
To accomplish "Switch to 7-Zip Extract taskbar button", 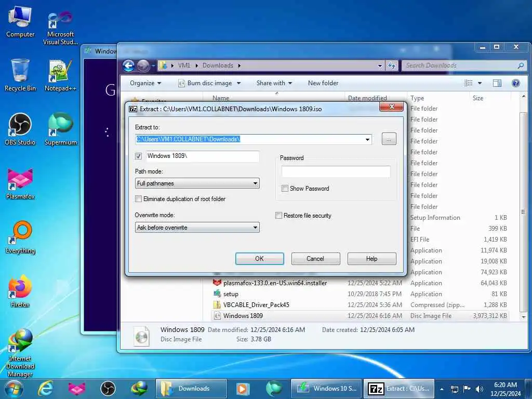I will click(x=399, y=389).
